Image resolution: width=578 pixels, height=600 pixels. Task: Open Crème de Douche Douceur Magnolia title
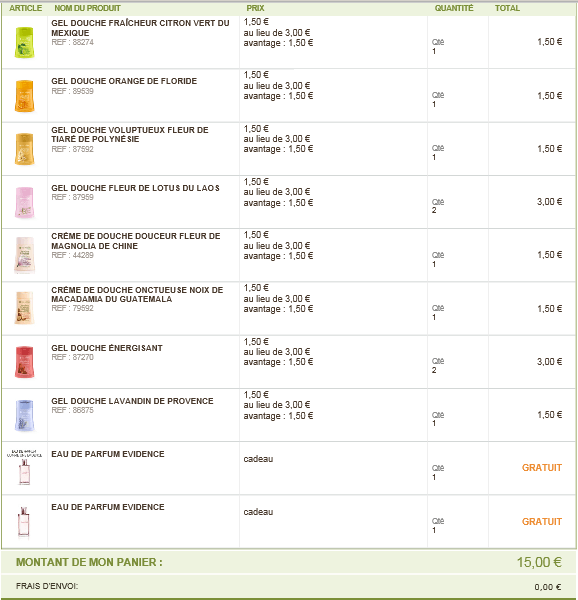pyautogui.click(x=136, y=241)
